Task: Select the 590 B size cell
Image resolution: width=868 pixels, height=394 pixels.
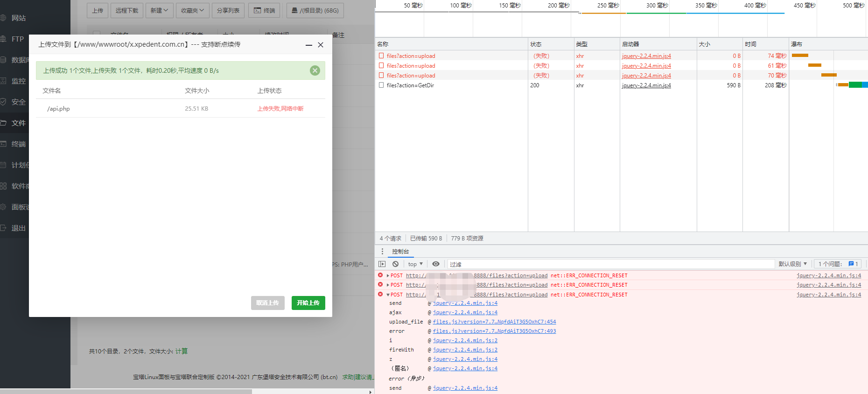Action: pyautogui.click(x=734, y=85)
